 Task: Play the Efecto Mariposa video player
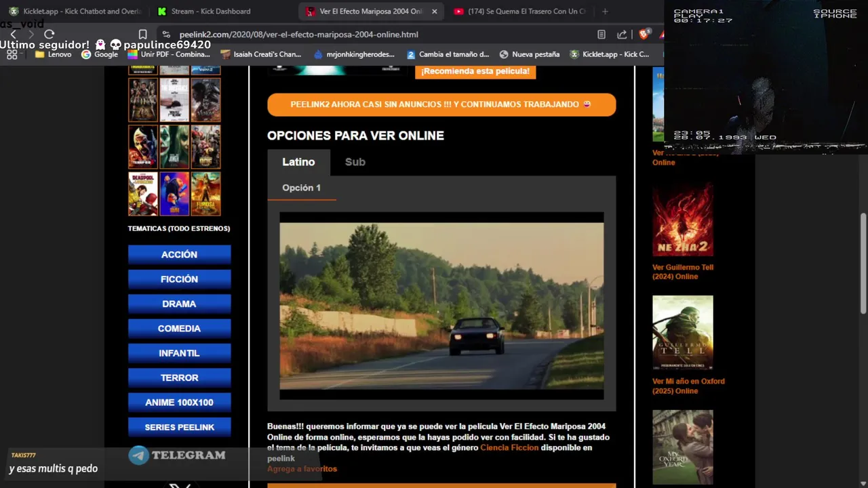(441, 306)
